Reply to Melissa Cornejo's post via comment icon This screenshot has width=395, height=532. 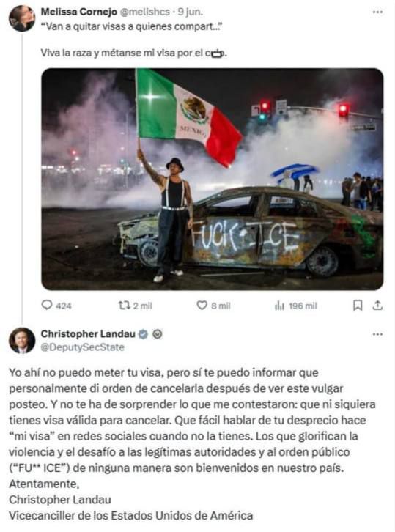pyautogui.click(x=46, y=306)
